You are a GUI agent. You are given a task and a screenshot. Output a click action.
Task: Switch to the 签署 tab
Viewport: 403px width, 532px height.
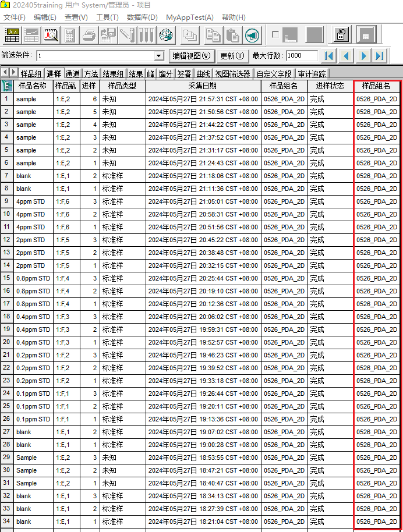pyautogui.click(x=185, y=74)
